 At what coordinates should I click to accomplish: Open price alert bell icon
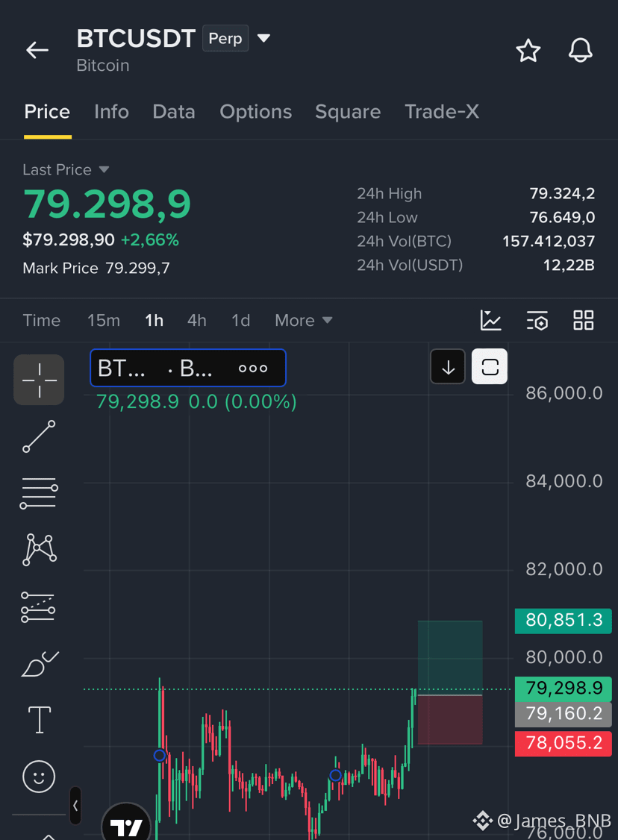point(581,51)
